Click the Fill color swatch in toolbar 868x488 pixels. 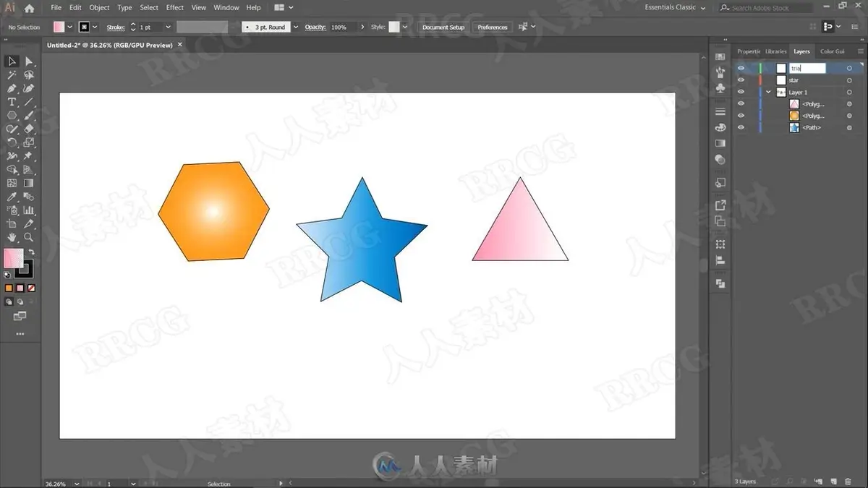point(13,258)
